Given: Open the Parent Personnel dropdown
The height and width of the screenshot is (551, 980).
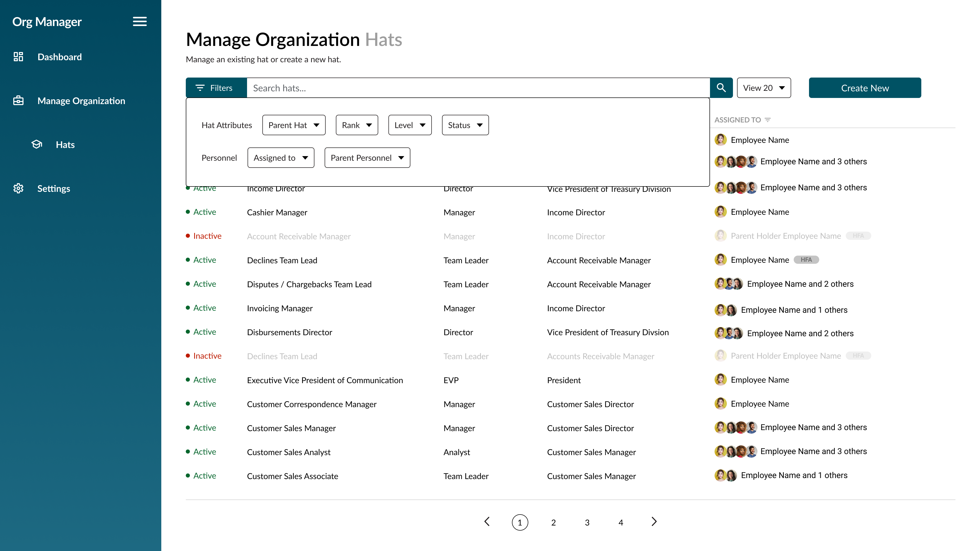Looking at the screenshot, I should (367, 158).
